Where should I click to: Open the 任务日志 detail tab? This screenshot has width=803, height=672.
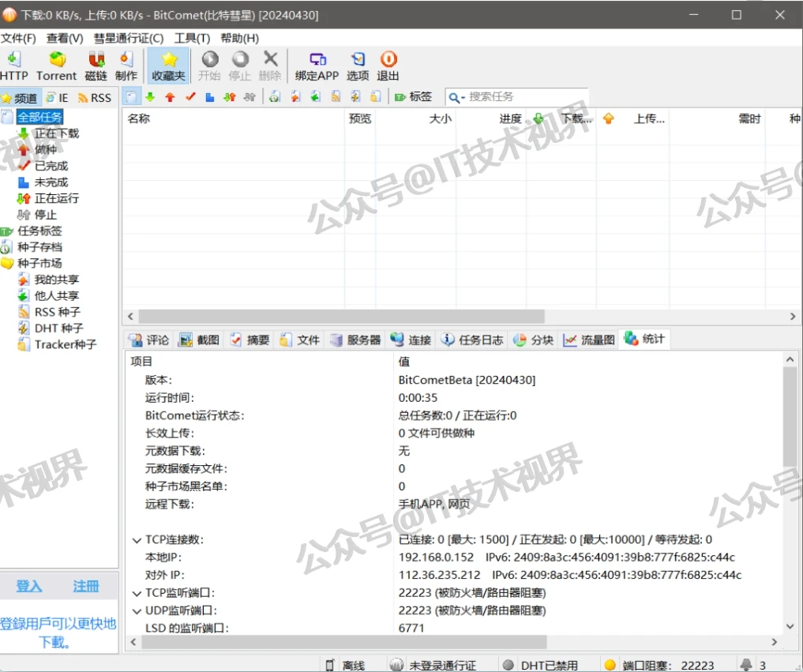(471, 340)
